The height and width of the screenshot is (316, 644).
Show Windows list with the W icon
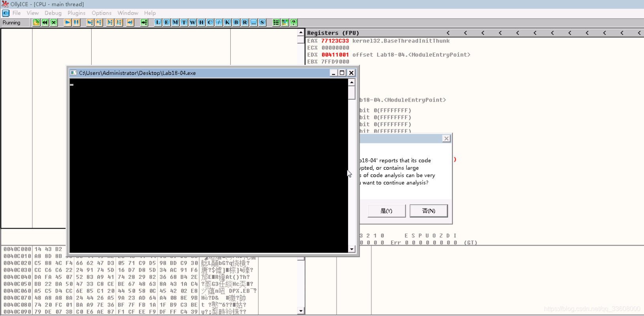tap(193, 23)
